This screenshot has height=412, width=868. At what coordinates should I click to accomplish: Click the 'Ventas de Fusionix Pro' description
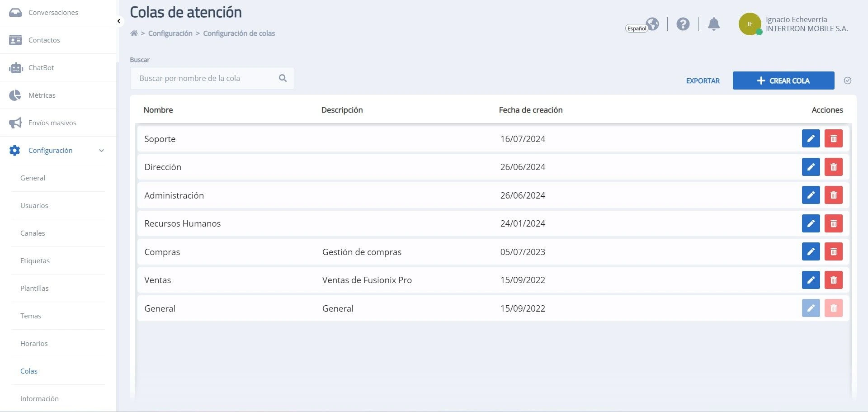click(367, 280)
